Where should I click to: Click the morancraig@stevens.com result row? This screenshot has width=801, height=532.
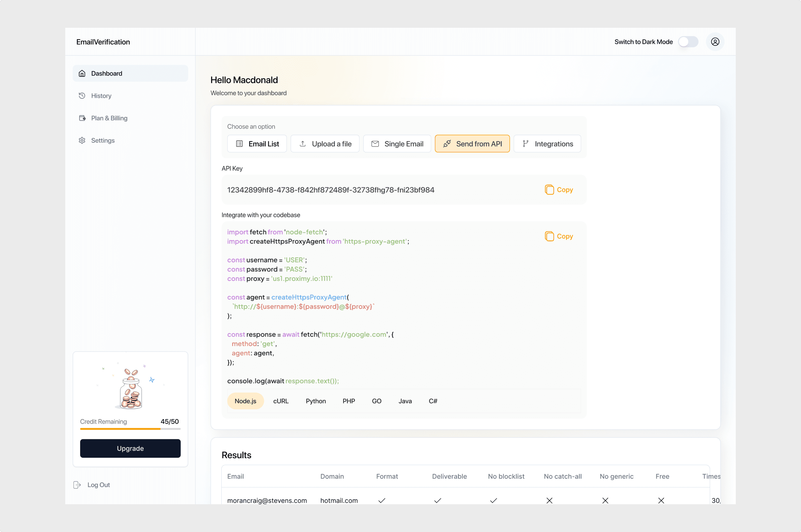click(x=267, y=500)
